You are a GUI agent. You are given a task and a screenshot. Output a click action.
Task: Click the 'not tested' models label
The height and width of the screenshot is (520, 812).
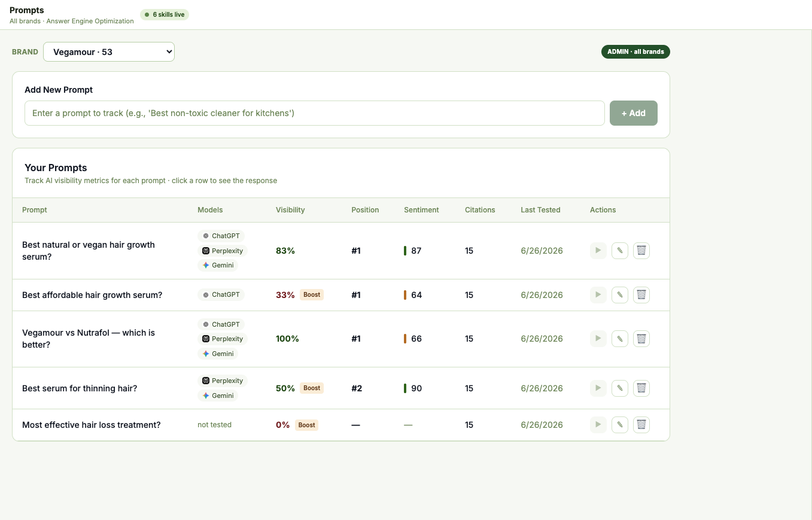tap(214, 425)
